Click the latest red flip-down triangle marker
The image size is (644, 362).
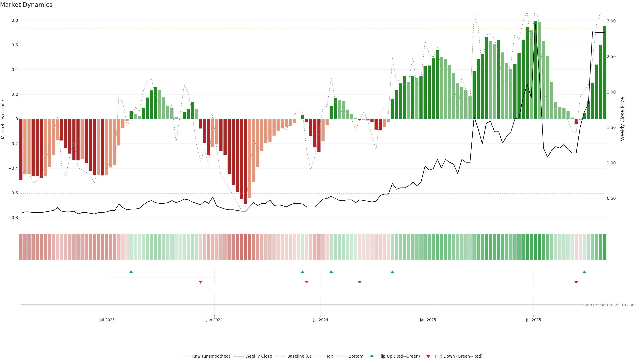[x=576, y=282]
